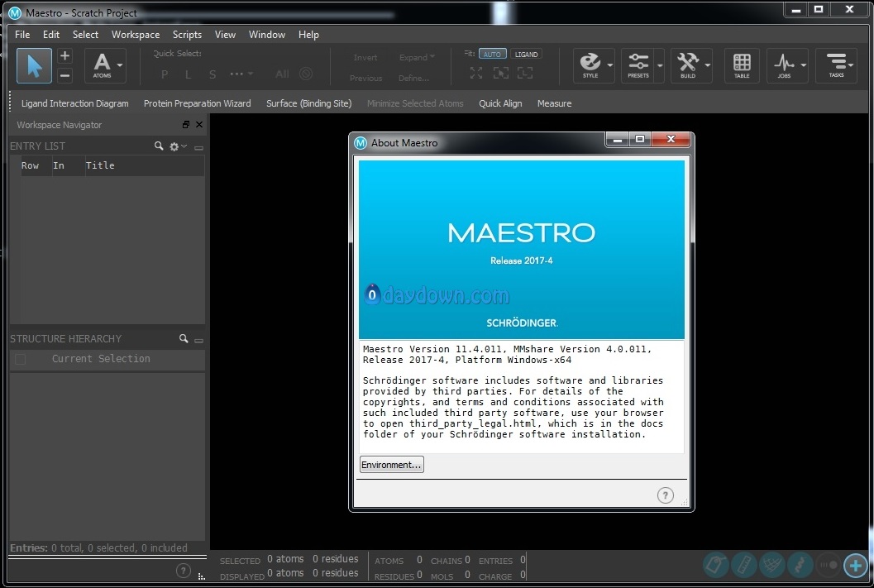The width and height of the screenshot is (874, 588).
Task: Open the Workspace menu
Action: 136,35
